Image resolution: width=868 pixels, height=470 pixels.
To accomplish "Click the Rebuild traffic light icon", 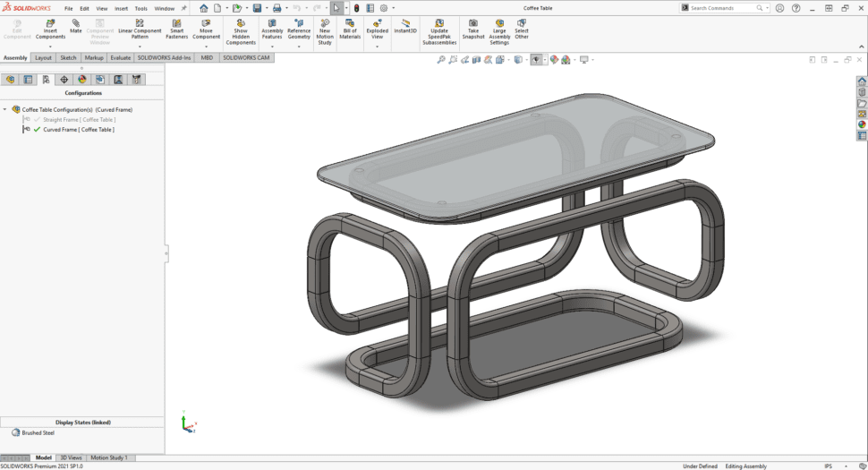I will coord(356,8).
